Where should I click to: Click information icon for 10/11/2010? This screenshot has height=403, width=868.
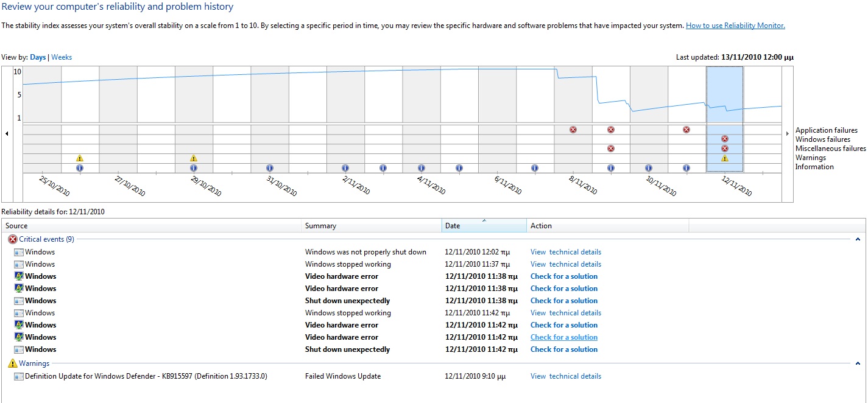pos(649,168)
